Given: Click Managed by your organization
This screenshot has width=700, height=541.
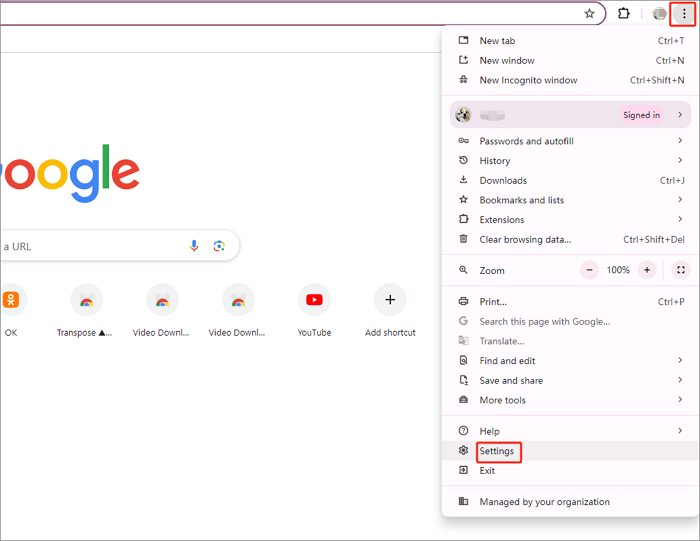Looking at the screenshot, I should [x=571, y=502].
